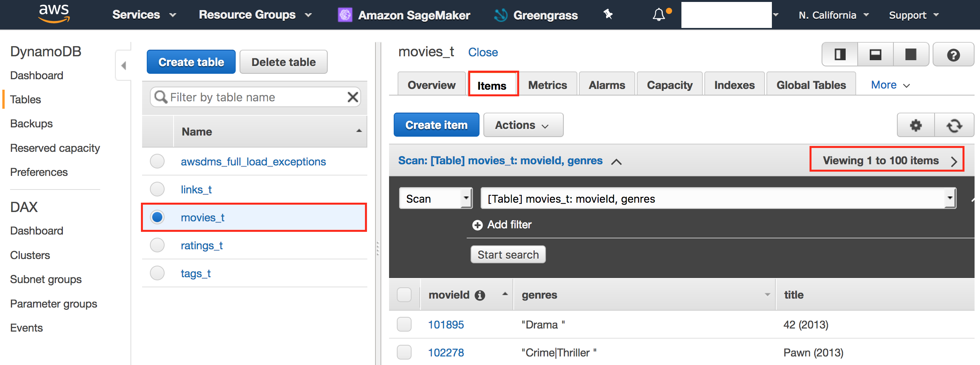The image size is (980, 365).
Task: Open DAX Clusters in sidebar
Action: [x=30, y=255]
